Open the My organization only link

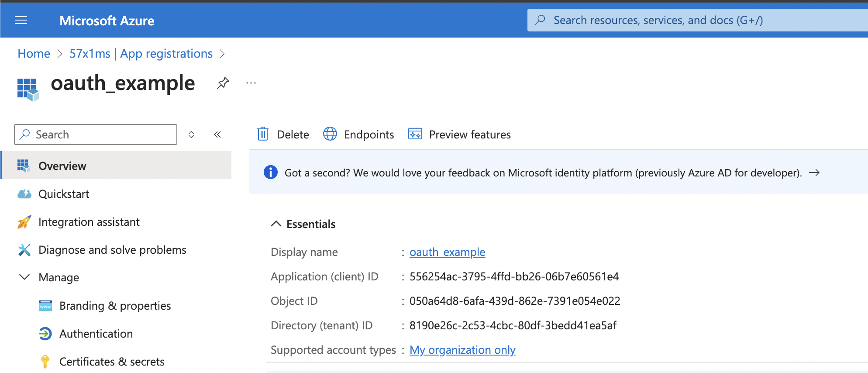tap(463, 350)
